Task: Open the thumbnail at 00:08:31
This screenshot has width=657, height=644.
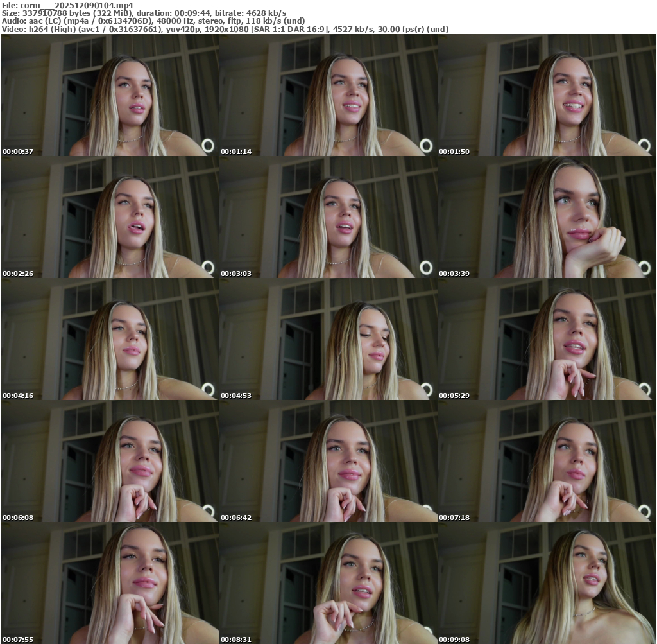Action: pos(328,583)
